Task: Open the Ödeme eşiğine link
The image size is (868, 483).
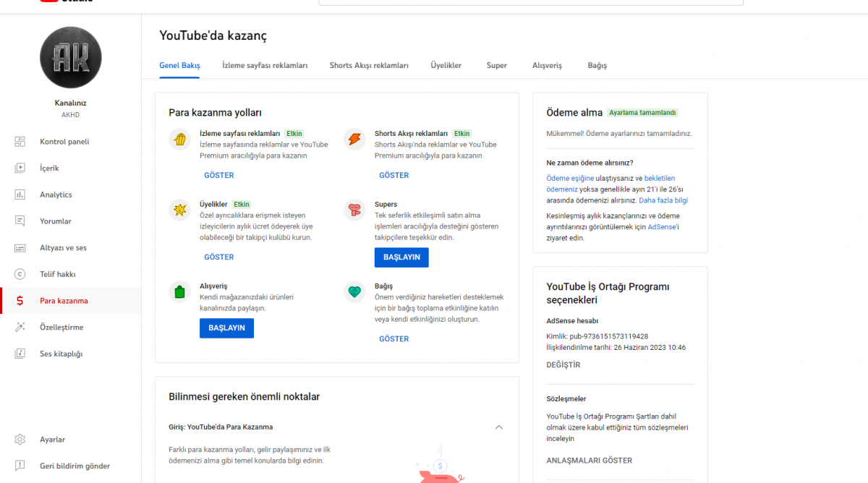Action: (570, 178)
